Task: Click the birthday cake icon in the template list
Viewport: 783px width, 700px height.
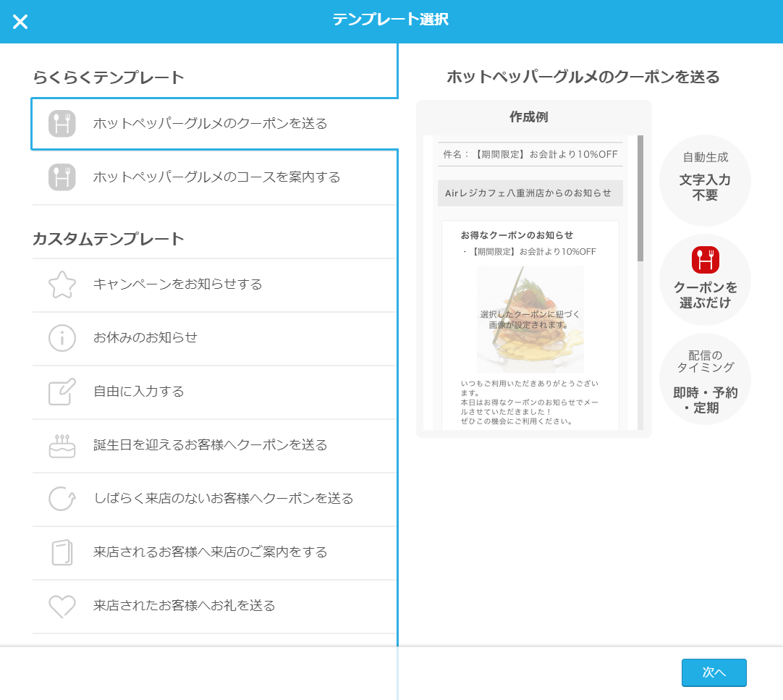Action: (x=62, y=446)
